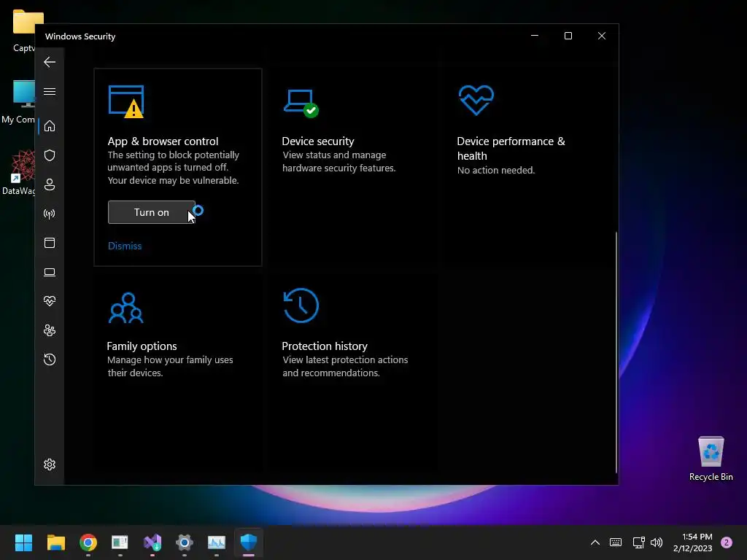Screen dimensions: 747x560
Task: Open Google Chrome from taskbar
Action: click(x=88, y=542)
